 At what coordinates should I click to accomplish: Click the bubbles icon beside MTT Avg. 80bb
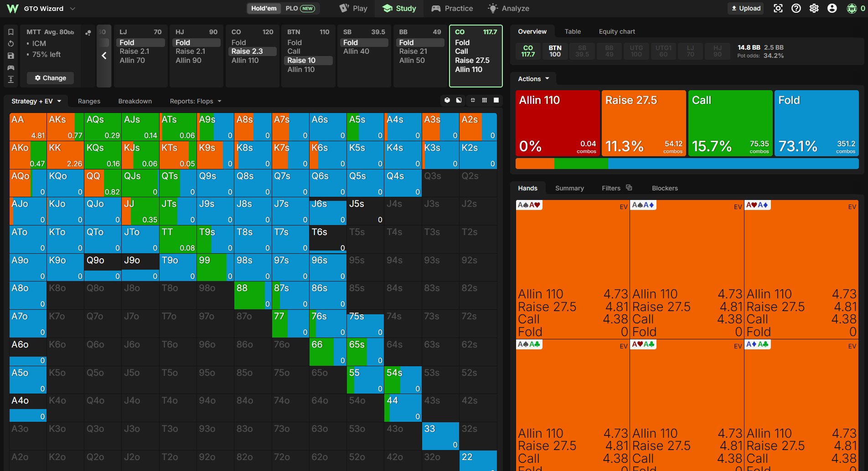pos(88,32)
